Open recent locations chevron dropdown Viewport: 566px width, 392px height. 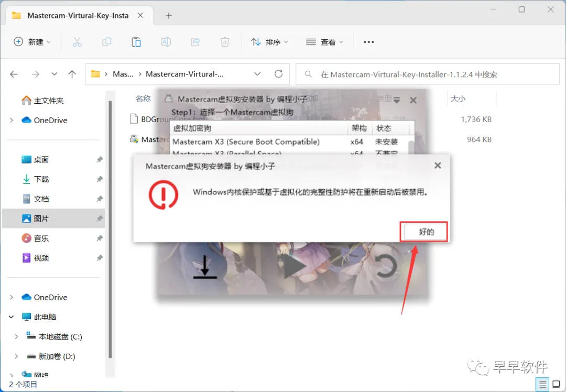(x=54, y=74)
